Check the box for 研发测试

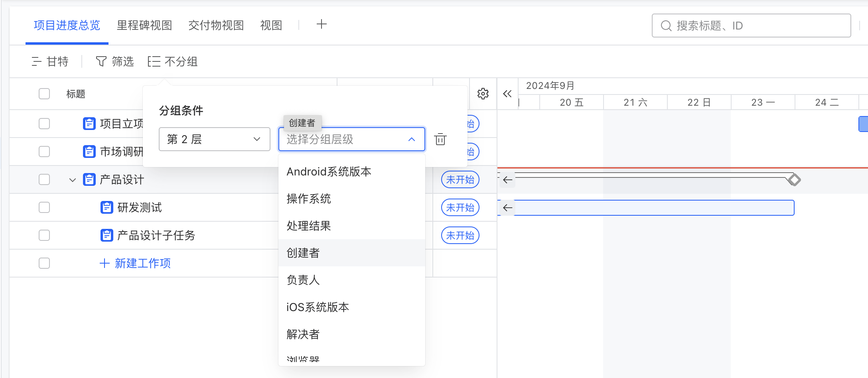(44, 207)
